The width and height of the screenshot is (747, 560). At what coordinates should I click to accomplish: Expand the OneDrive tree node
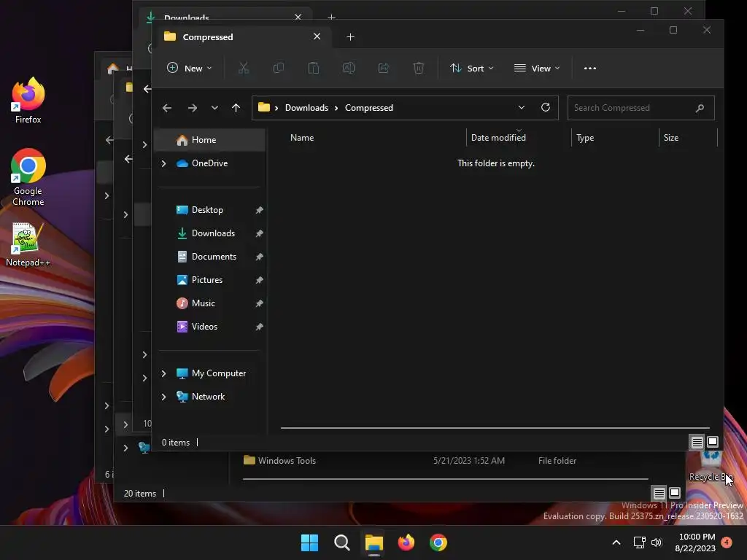coord(164,163)
